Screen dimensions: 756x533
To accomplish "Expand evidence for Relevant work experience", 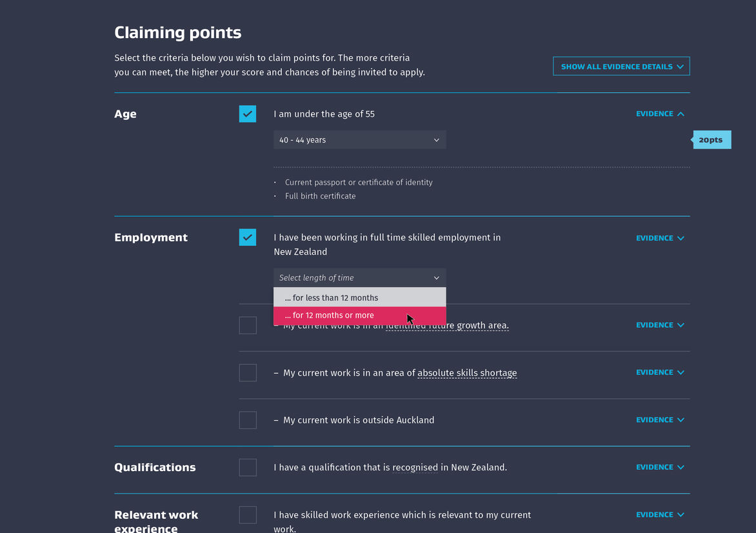I will click(x=660, y=515).
